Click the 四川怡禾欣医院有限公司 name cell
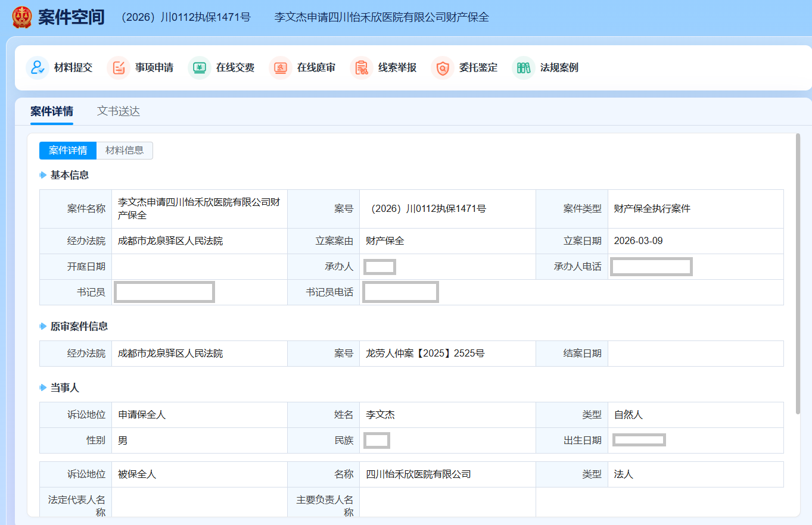812x525 pixels. pos(418,474)
